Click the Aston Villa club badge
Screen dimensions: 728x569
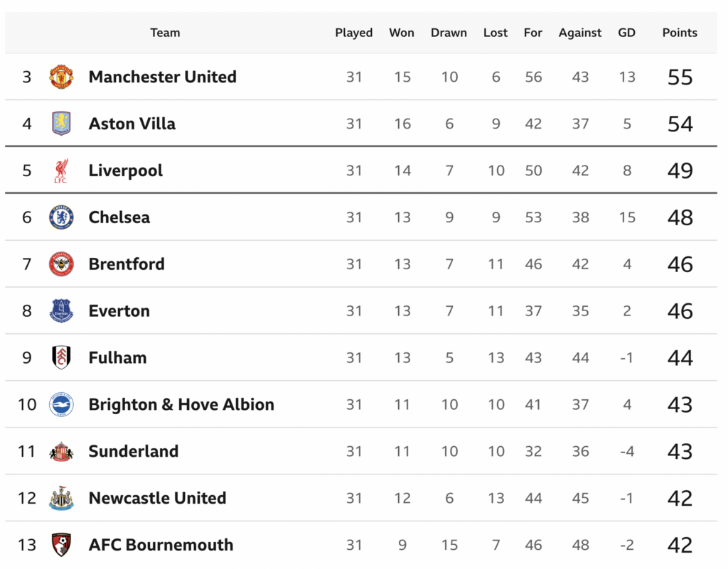61,124
